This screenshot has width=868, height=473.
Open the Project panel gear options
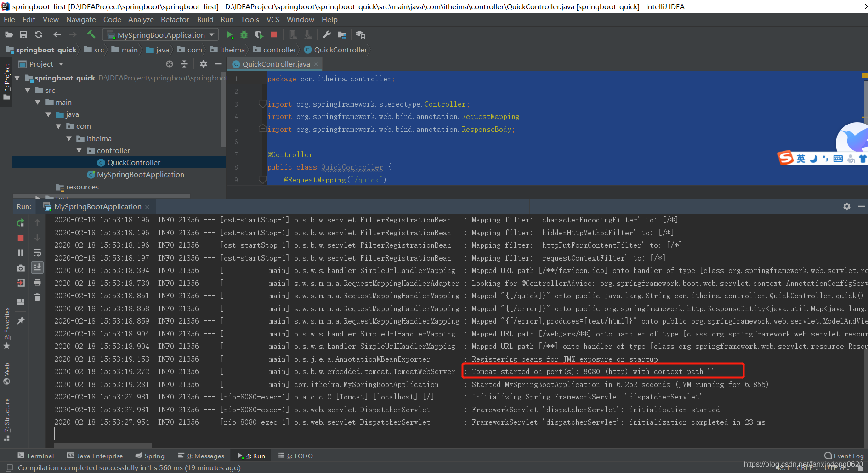pyautogui.click(x=204, y=64)
